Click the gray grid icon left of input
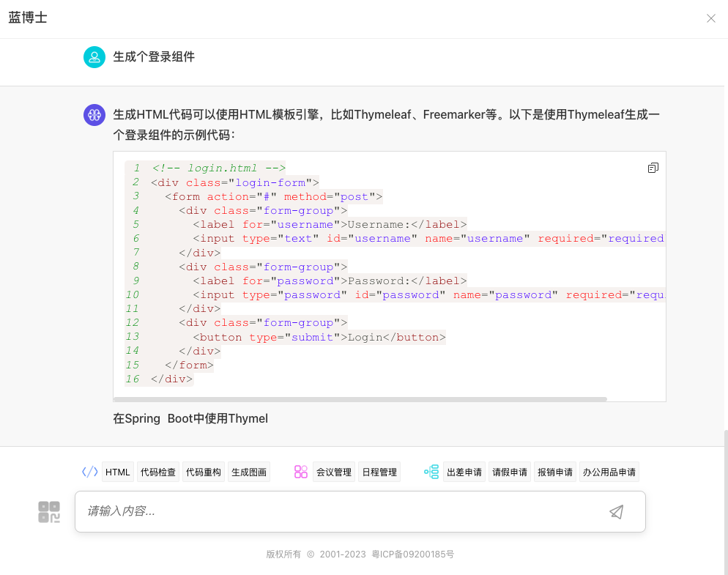This screenshot has width=728, height=575. (x=49, y=511)
